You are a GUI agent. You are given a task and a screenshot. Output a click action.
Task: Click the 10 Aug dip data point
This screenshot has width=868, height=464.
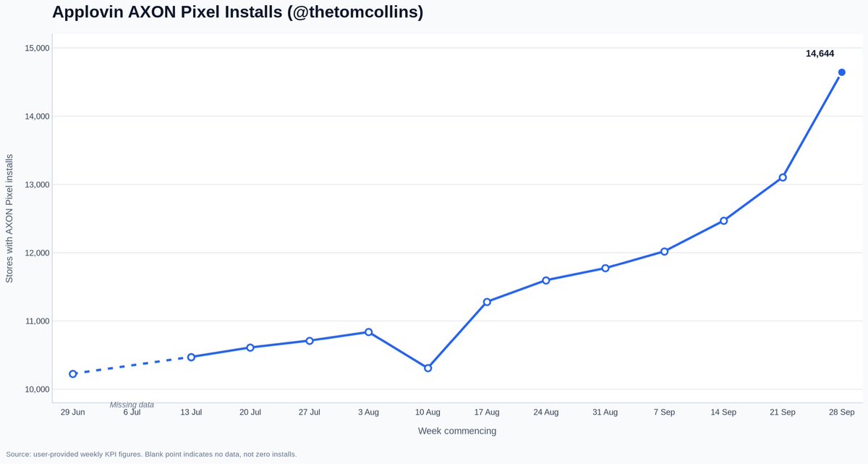(x=428, y=368)
